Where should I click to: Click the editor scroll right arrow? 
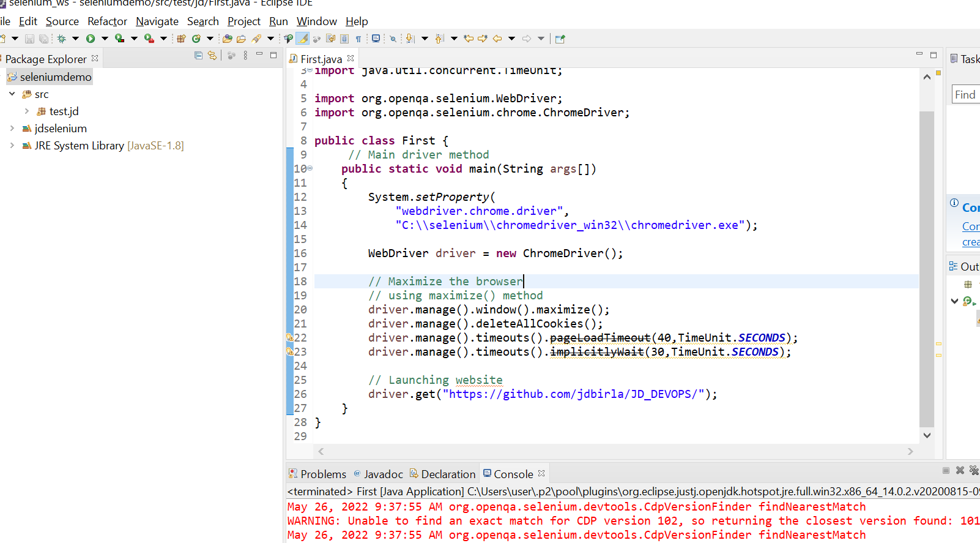click(x=910, y=451)
